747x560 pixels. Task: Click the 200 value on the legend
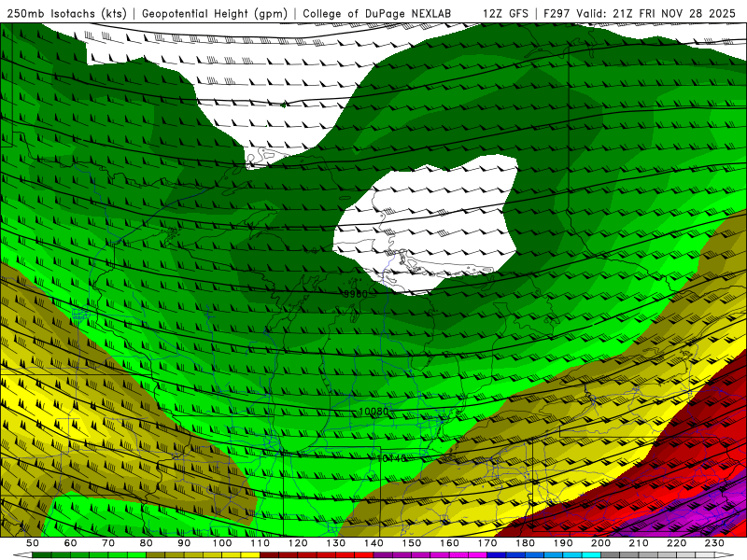[x=600, y=543]
